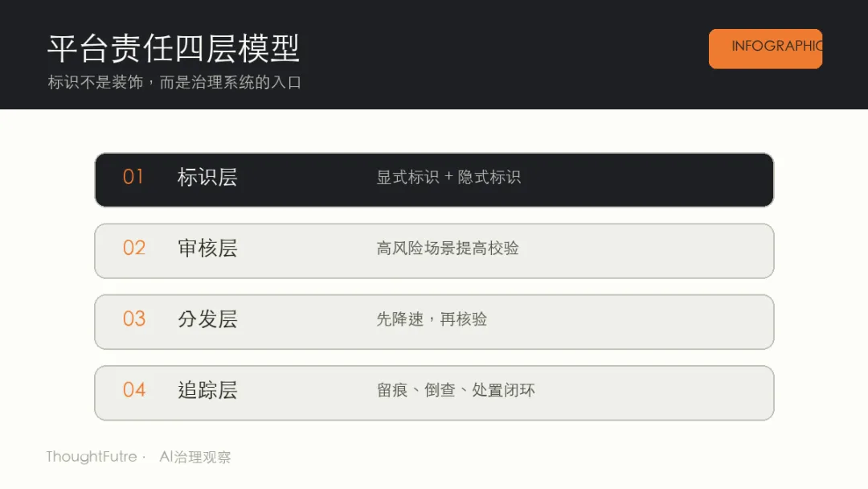Click the text 高风险场景提高校验
Image resolution: width=868 pixels, height=489 pixels.
coord(448,248)
